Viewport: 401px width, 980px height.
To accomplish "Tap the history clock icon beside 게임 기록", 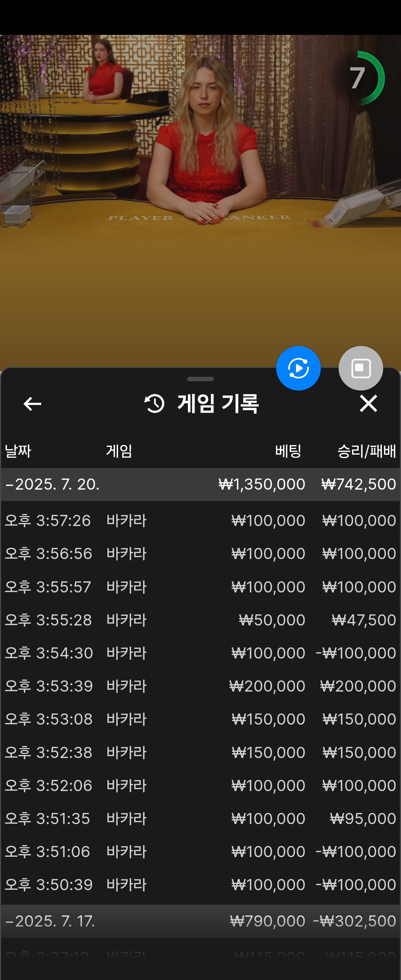I will point(154,404).
